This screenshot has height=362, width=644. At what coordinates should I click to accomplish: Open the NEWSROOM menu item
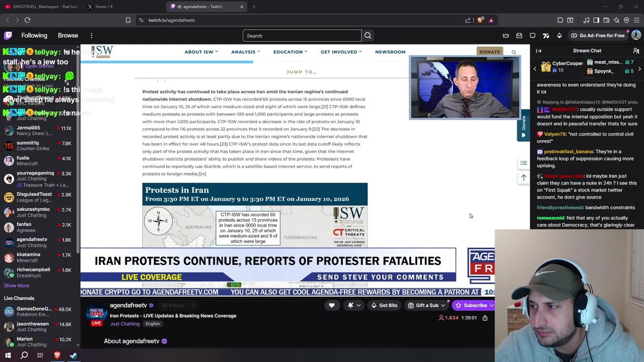coord(390,52)
